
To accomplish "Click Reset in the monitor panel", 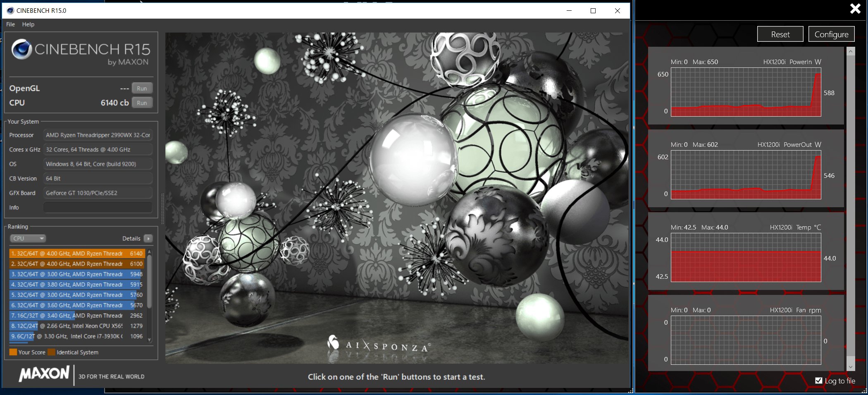I will [x=780, y=34].
